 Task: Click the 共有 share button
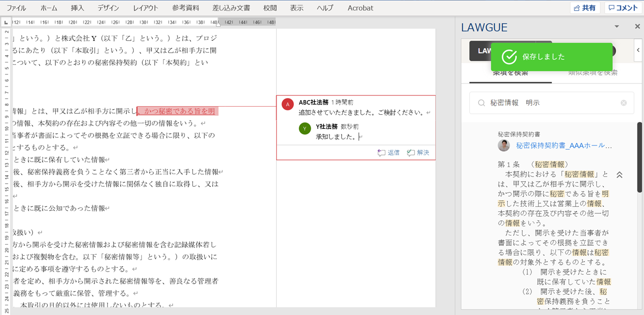click(585, 8)
